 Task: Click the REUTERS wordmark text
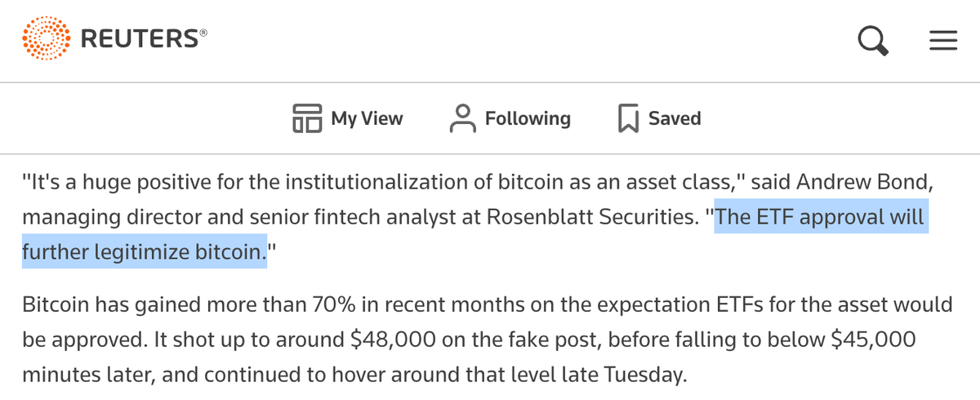pyautogui.click(x=139, y=39)
